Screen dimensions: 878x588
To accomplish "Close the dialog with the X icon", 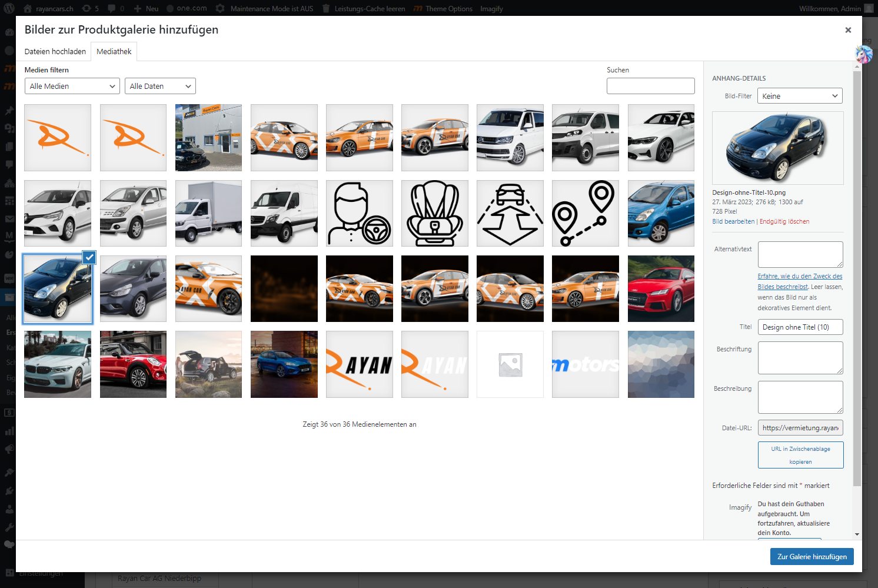I will point(848,30).
